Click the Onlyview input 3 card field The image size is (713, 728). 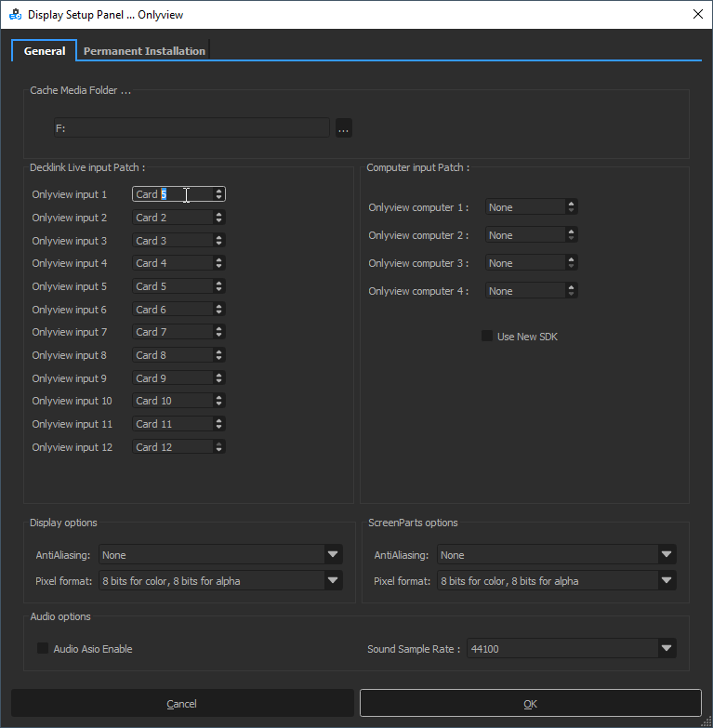[x=172, y=241]
